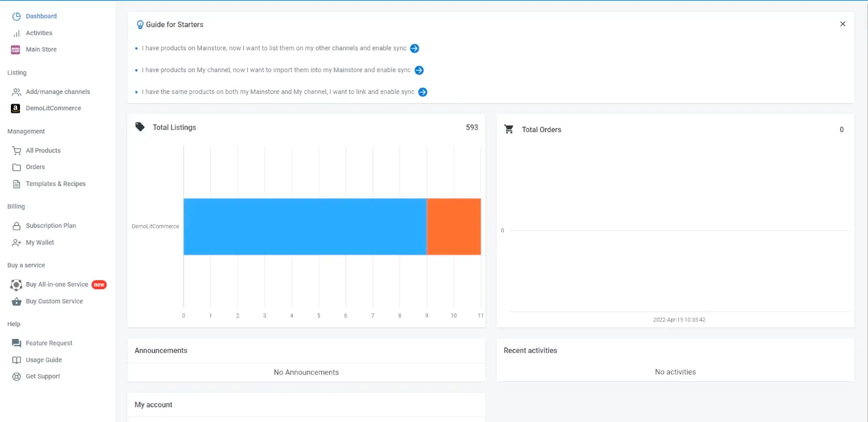Click the Total Orders cart icon
The image size is (868, 422).
click(509, 129)
